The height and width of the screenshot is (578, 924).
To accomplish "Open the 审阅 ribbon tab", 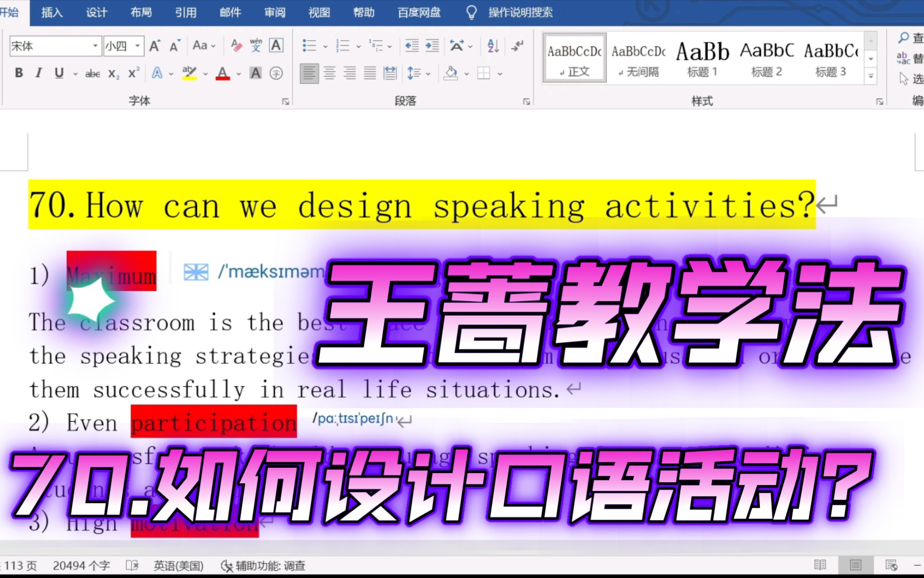I will point(274,13).
